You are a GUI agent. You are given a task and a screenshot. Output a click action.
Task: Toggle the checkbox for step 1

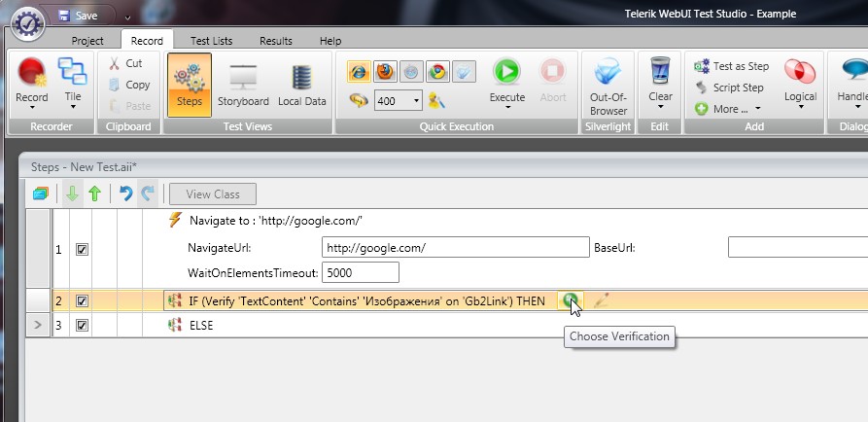click(82, 250)
